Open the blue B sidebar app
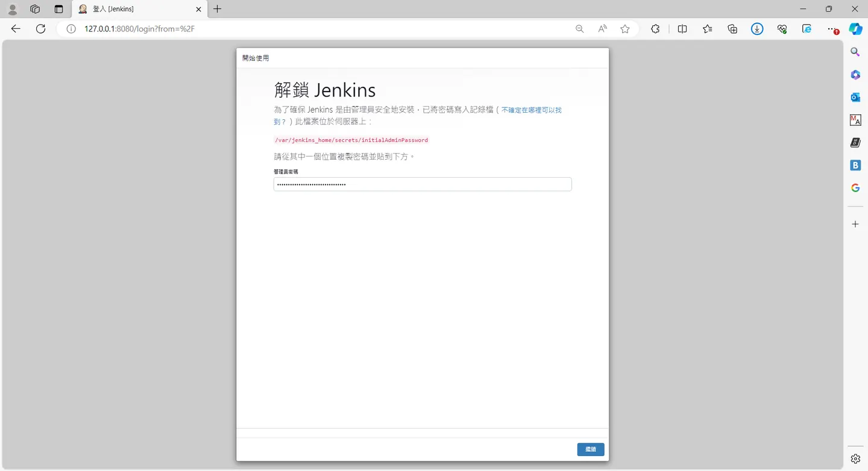 [855, 165]
